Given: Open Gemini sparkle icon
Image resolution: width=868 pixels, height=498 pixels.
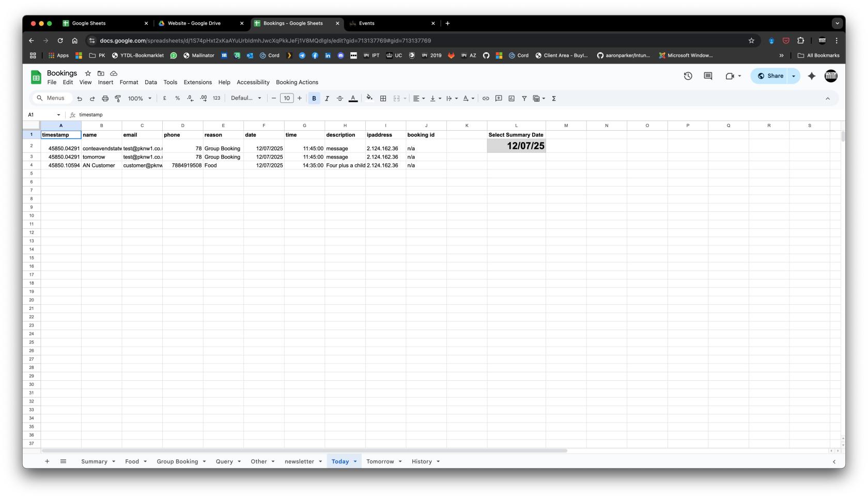Looking at the screenshot, I should point(812,76).
